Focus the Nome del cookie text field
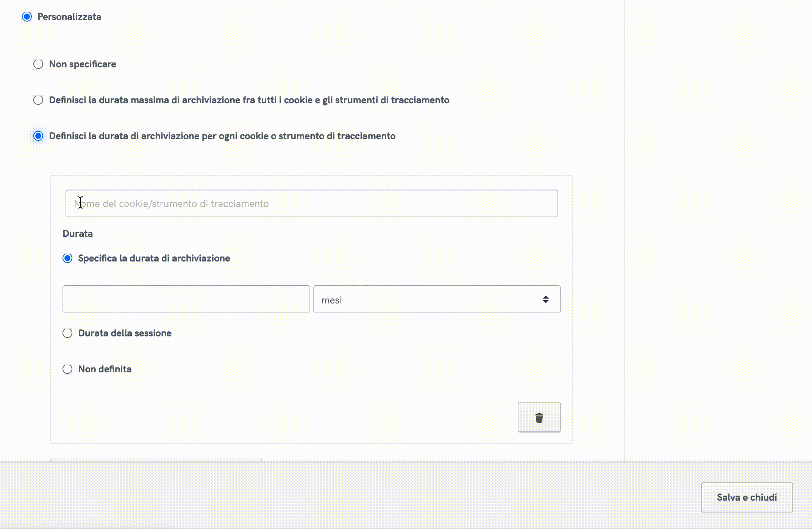The width and height of the screenshot is (812, 529). [x=311, y=204]
